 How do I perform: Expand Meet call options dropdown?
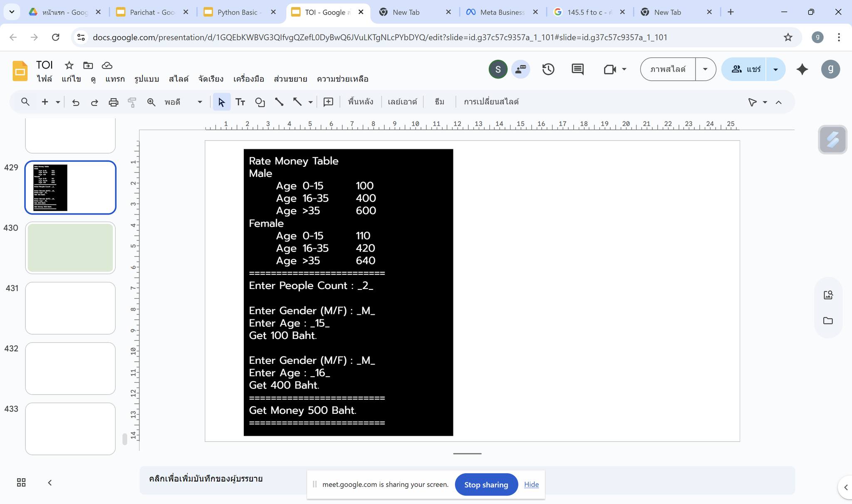pyautogui.click(x=624, y=69)
